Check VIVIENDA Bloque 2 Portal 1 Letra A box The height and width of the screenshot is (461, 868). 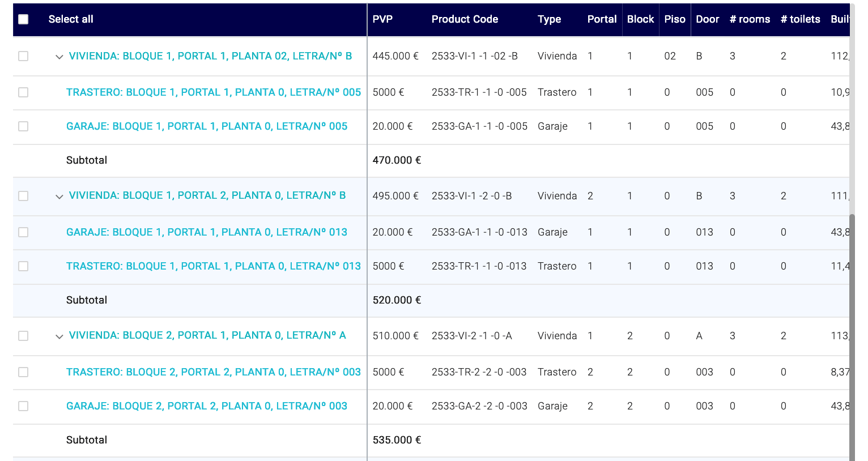23,336
